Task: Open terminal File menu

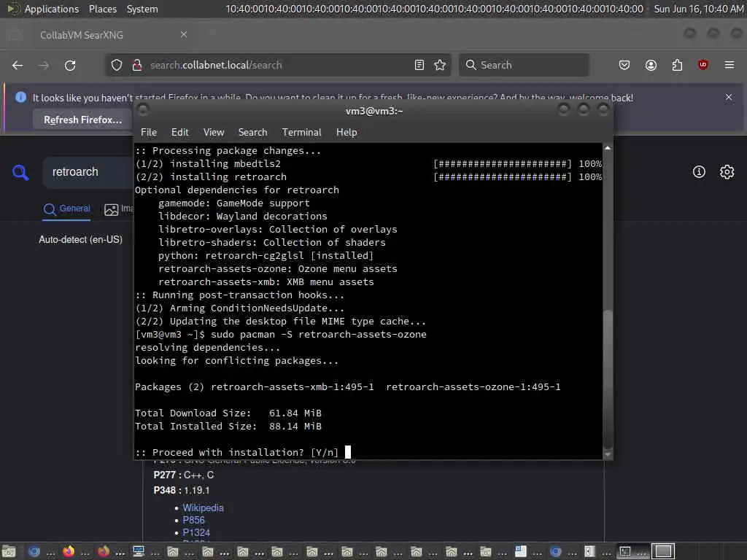Action: pos(149,133)
